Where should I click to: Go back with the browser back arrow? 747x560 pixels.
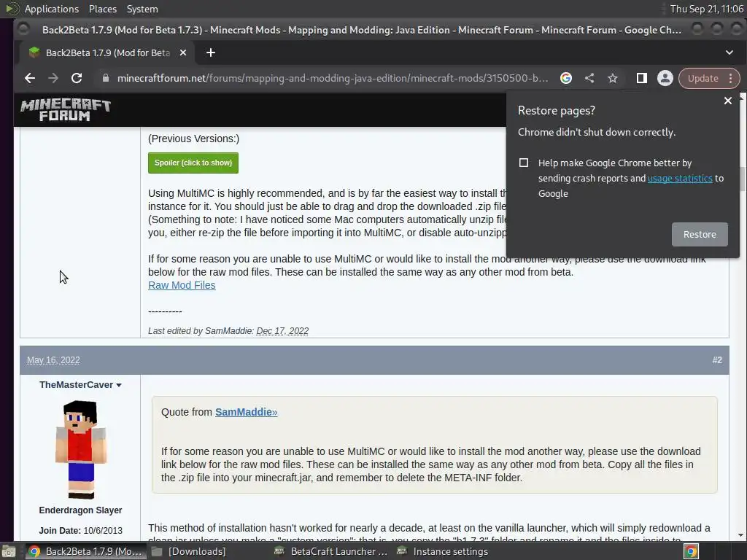[30, 78]
